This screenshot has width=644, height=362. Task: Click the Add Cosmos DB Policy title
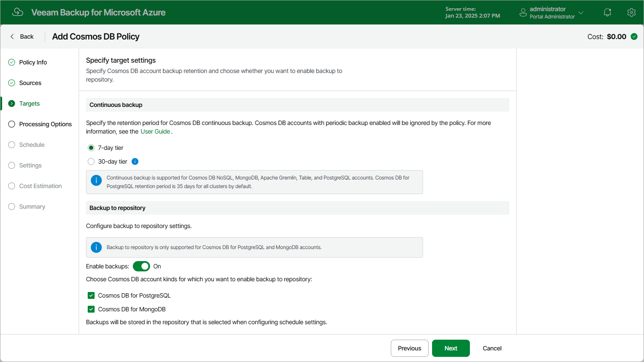coord(96,37)
